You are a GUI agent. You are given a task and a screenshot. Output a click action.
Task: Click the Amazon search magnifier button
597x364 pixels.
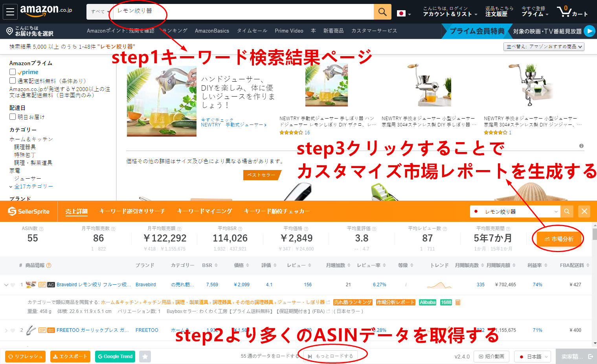[x=382, y=12]
